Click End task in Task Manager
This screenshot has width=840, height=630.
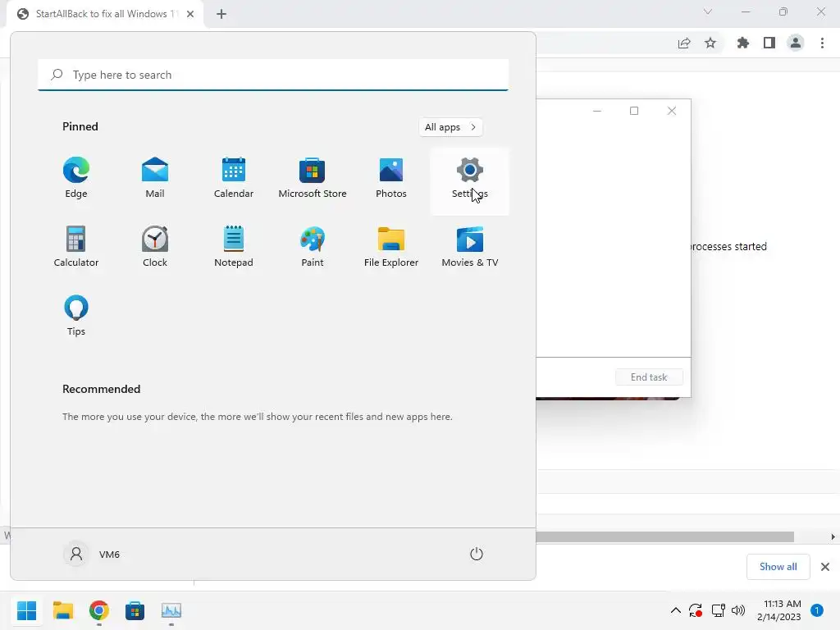coord(649,377)
